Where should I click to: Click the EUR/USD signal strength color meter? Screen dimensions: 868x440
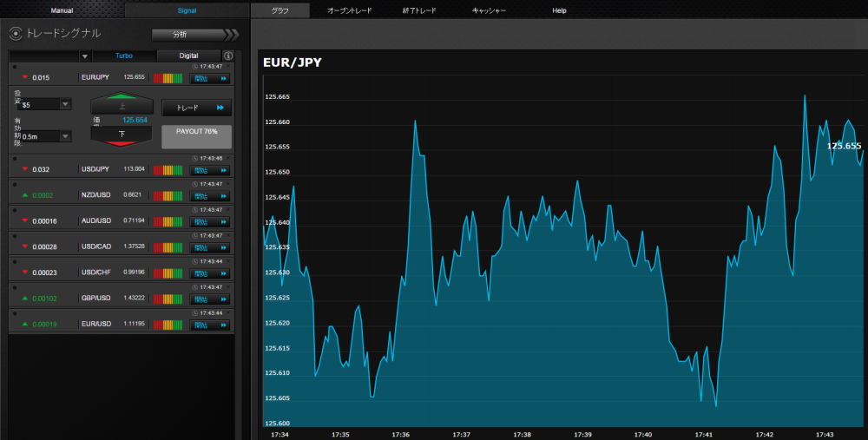[x=168, y=325]
